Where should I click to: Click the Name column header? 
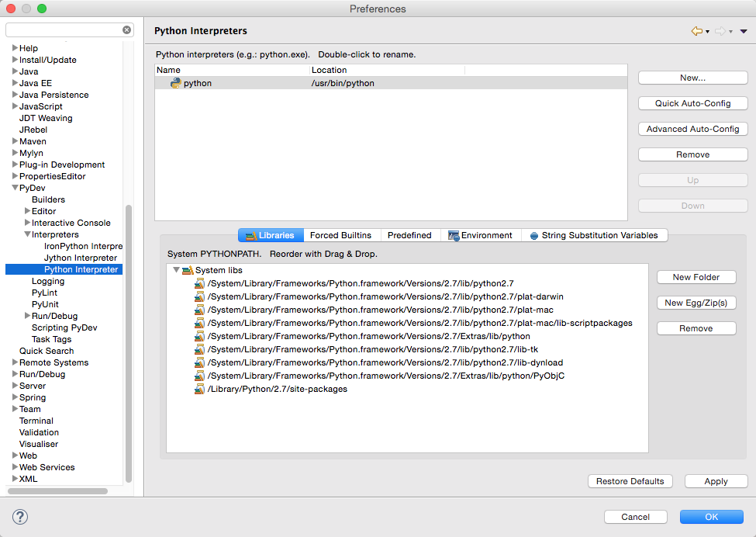[x=232, y=70]
